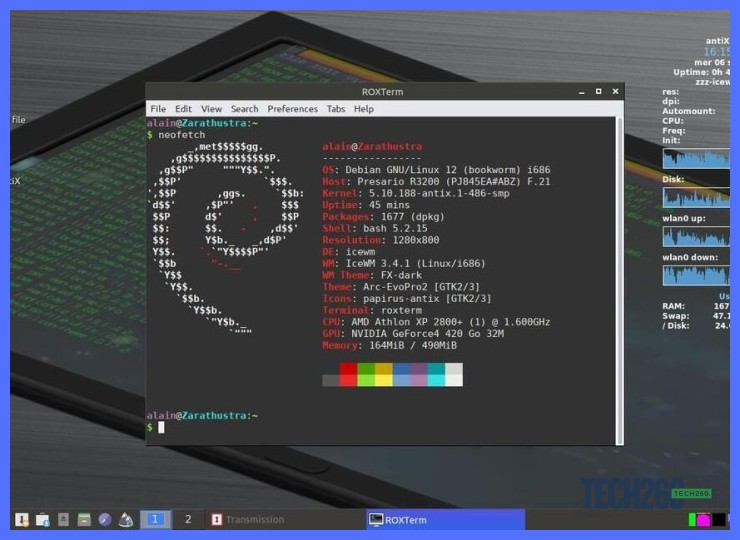
Task: Click the 'file' desktop label at left edge
Action: tap(18, 120)
